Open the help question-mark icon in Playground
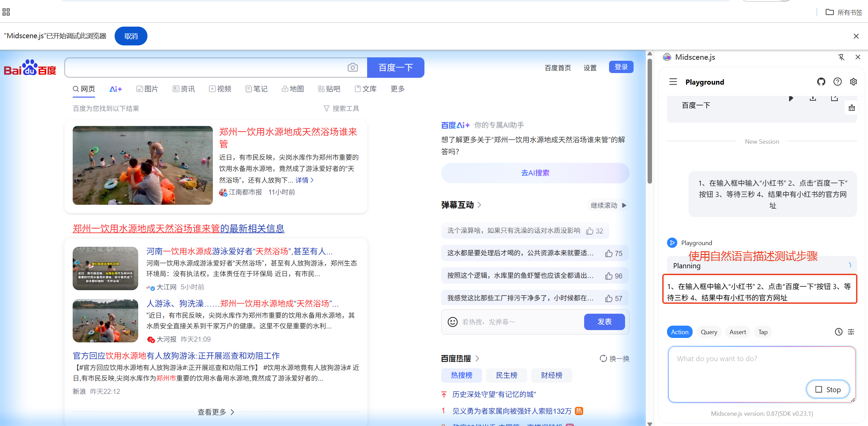 (x=837, y=82)
